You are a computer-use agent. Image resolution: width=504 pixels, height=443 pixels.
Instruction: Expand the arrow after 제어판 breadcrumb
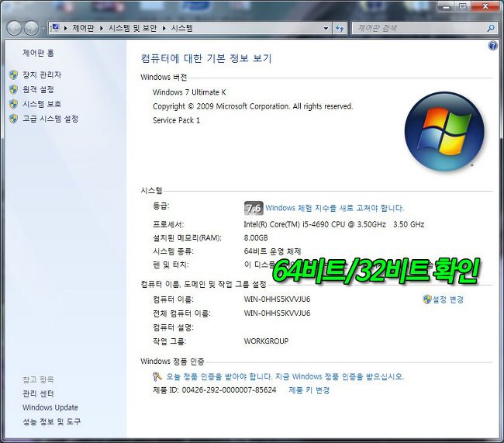(x=102, y=28)
